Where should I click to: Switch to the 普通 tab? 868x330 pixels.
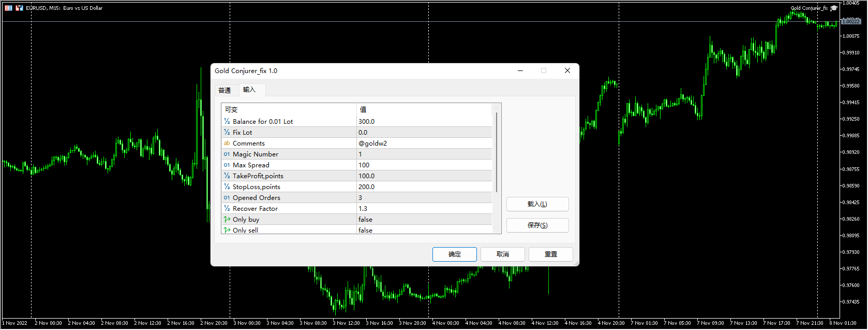[x=225, y=90]
